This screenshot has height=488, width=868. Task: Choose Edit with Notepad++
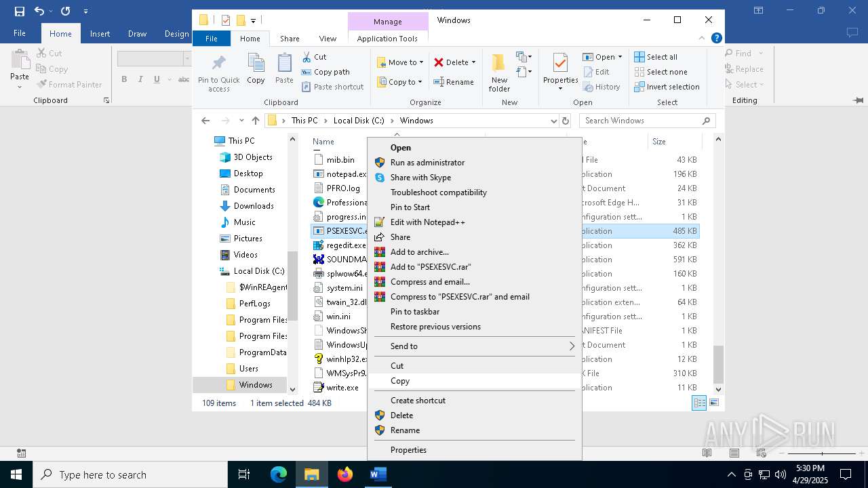(475, 222)
